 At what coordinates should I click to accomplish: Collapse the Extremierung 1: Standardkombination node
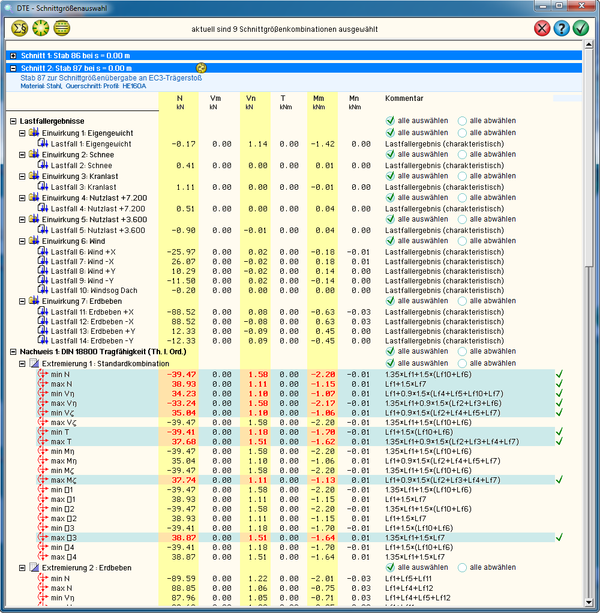[x=22, y=362]
